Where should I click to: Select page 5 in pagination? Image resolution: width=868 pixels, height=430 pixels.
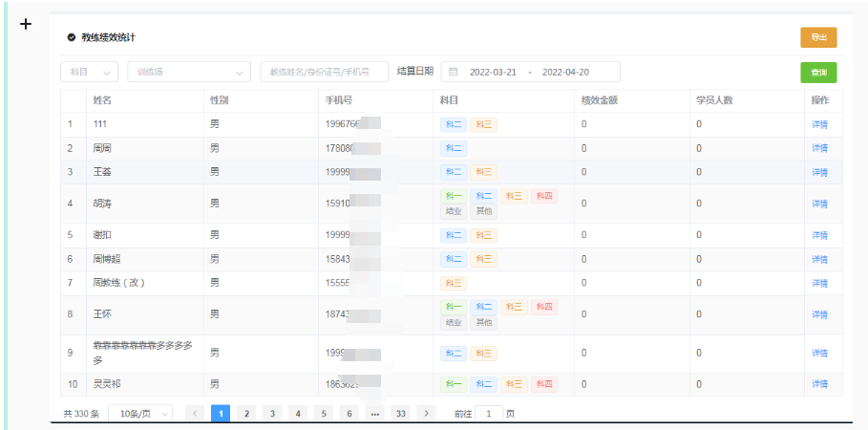coord(324,414)
